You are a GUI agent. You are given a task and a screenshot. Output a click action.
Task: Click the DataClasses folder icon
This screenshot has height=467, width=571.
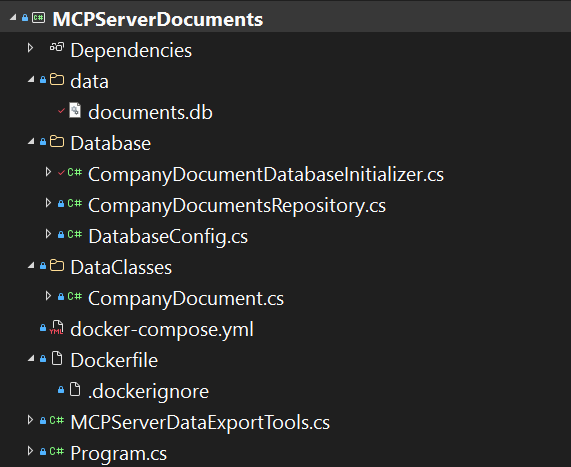point(57,265)
